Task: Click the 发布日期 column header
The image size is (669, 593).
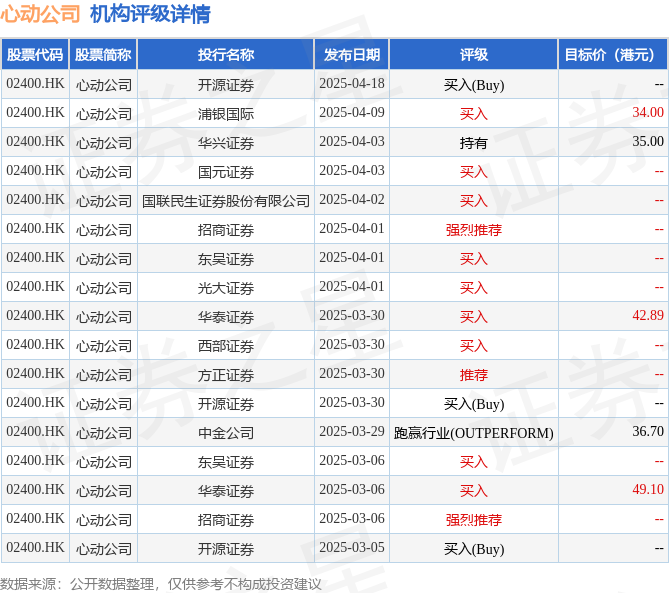Action: click(x=352, y=55)
